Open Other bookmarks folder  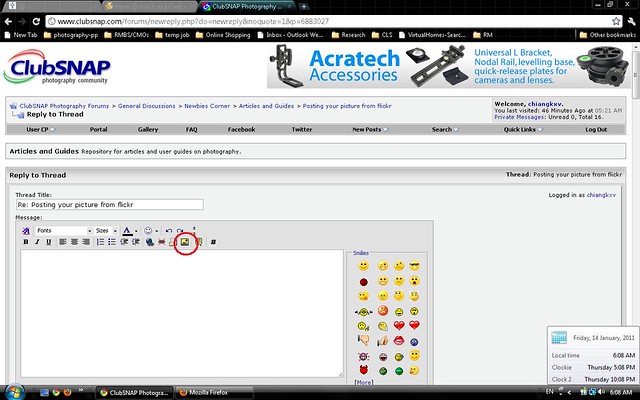coord(608,35)
